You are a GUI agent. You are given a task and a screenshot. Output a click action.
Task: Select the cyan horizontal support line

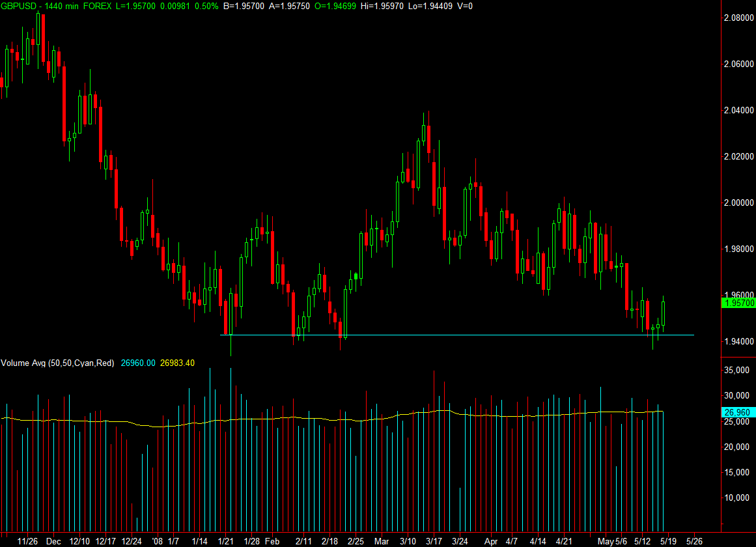point(457,335)
